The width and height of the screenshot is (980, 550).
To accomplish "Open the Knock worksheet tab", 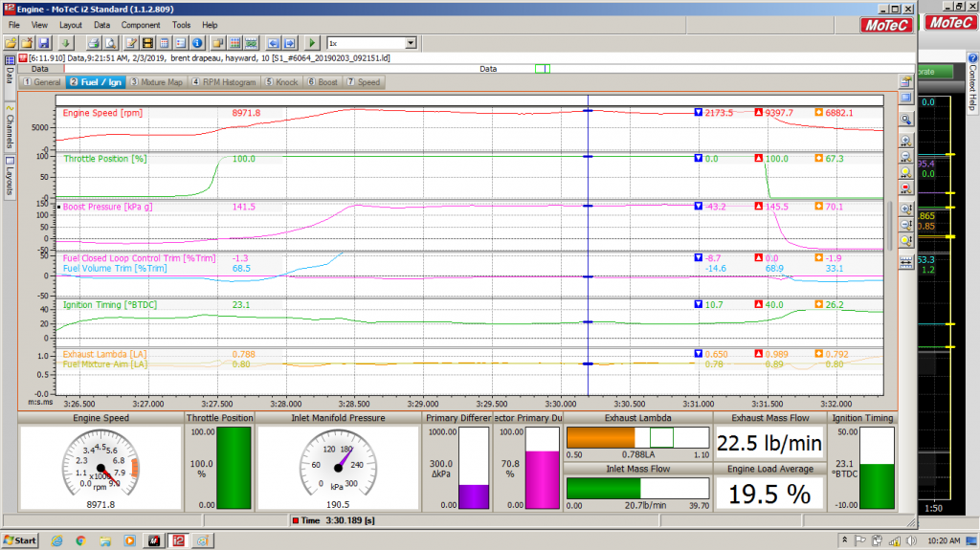I will click(x=281, y=82).
